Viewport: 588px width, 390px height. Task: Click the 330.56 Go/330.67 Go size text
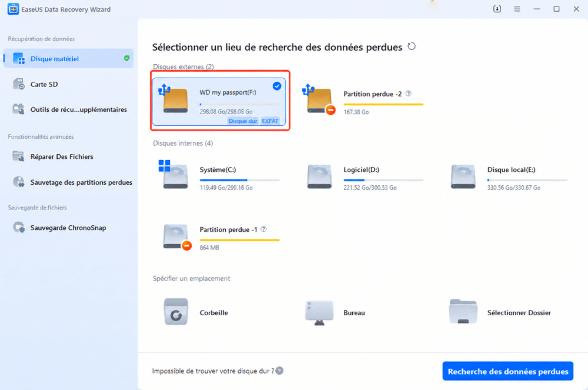(x=514, y=188)
